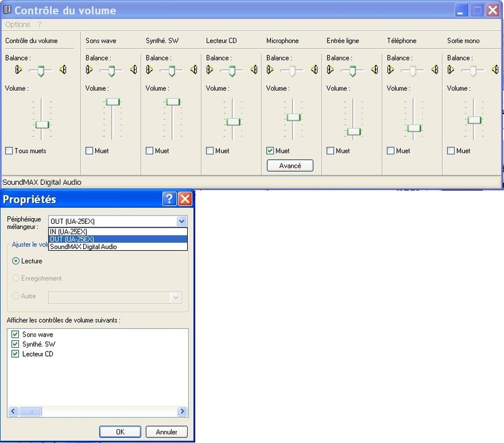The image size is (504, 443).
Task: Open the Options menu
Action: pos(17,25)
